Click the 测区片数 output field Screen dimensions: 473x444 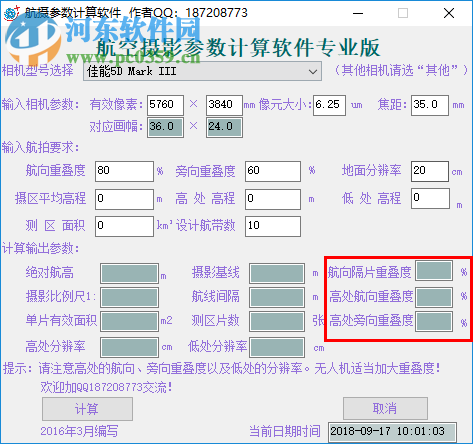click(x=277, y=321)
